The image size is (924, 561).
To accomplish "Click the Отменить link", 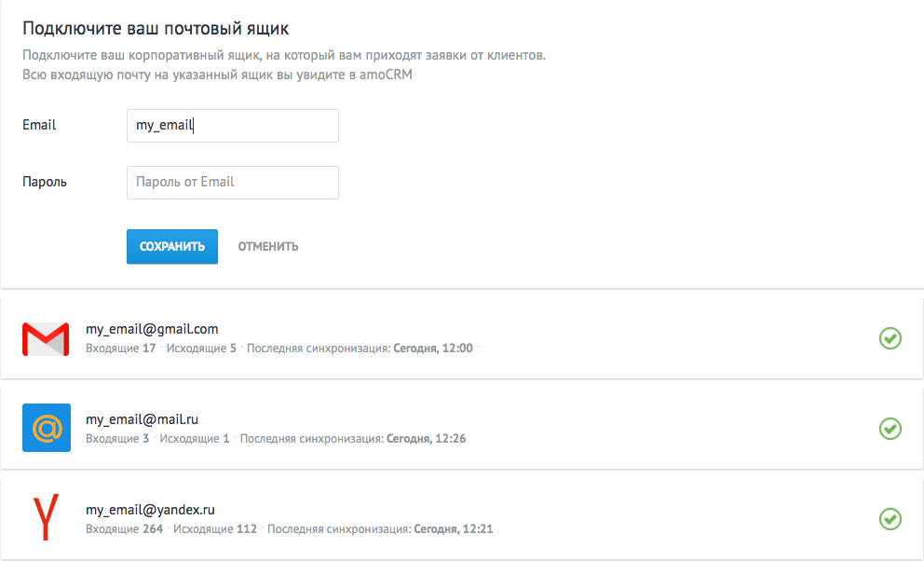I will pos(268,246).
